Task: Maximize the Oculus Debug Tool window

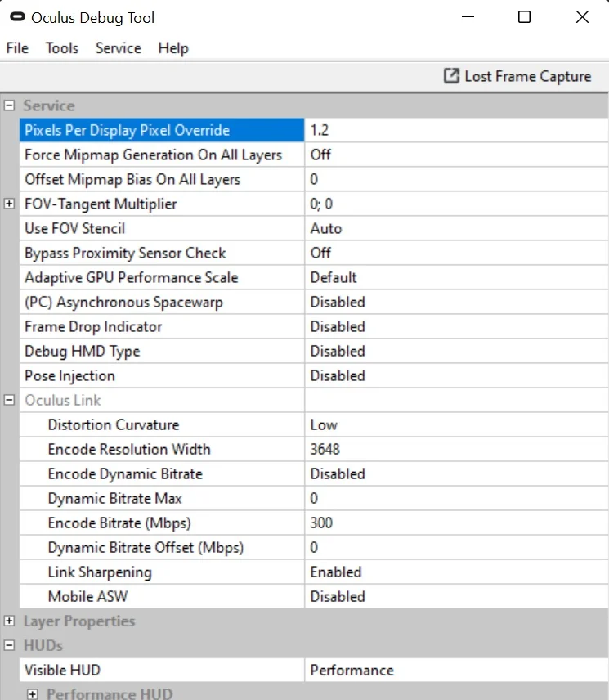Action: click(524, 17)
